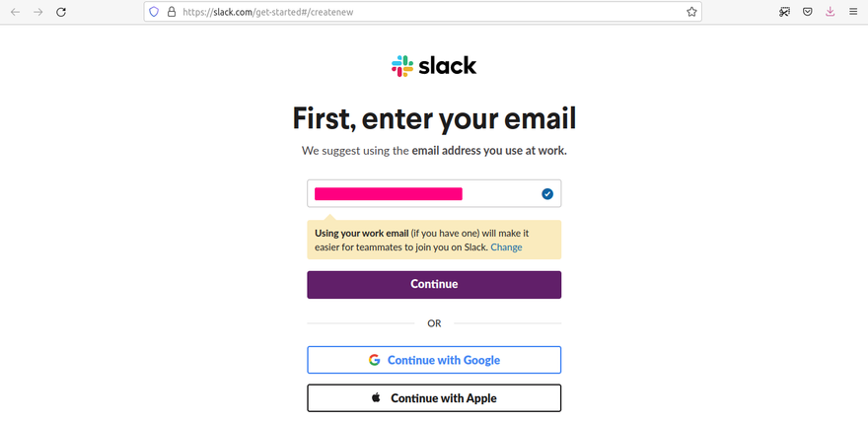Show downloads with the download arrow icon
The height and width of the screenshot is (421, 868).
830,12
